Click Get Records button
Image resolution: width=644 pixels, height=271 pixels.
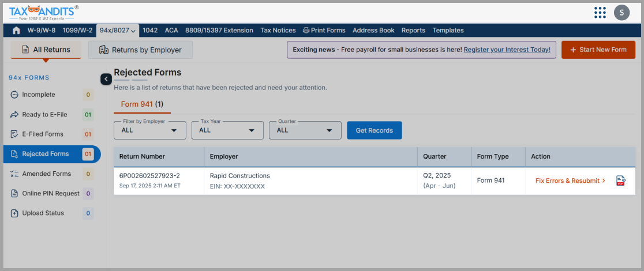point(375,130)
